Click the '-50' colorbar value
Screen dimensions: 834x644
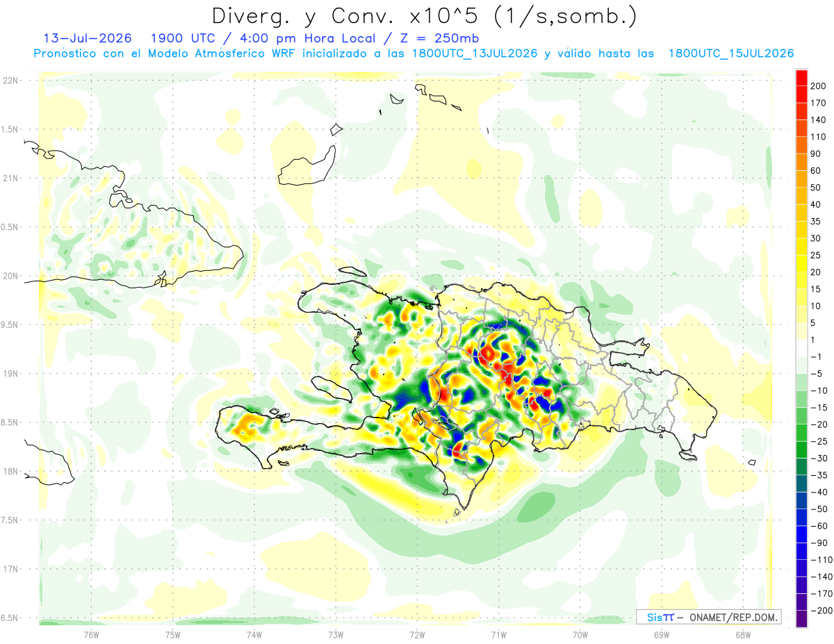pyautogui.click(x=818, y=509)
